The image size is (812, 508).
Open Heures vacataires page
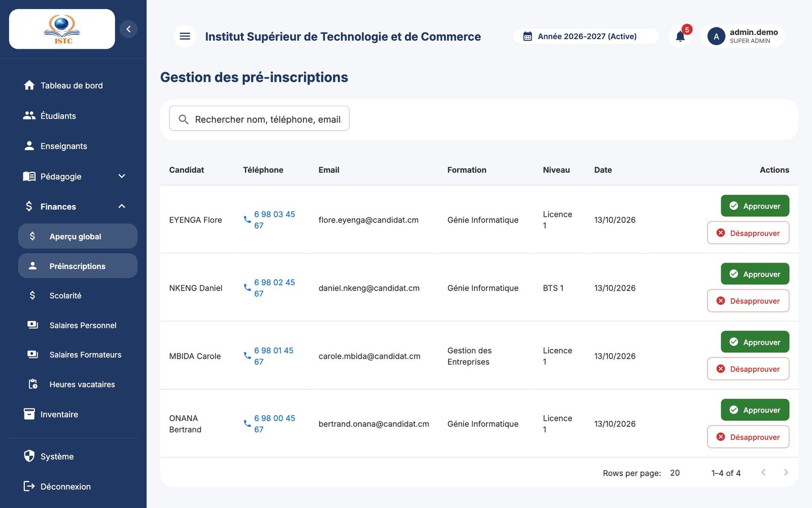78,384
